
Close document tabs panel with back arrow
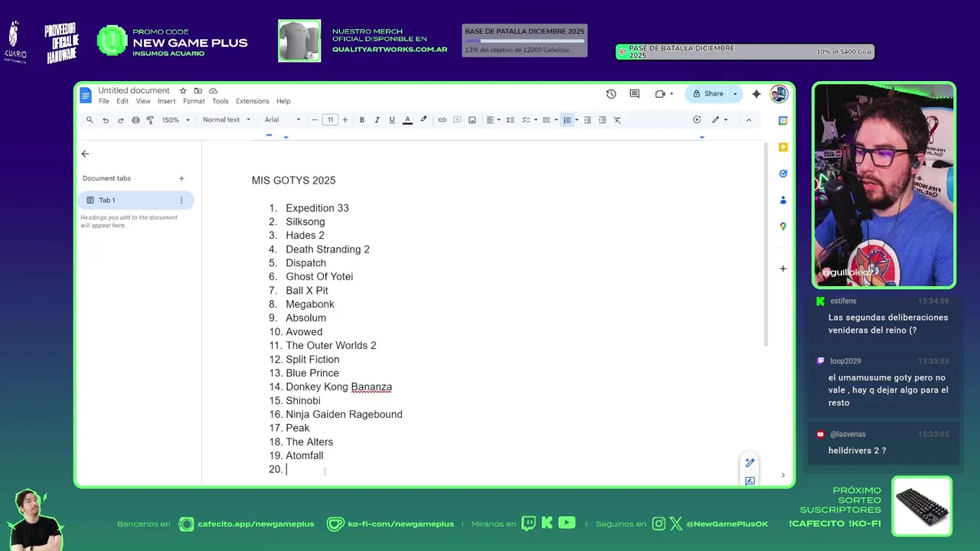(x=85, y=154)
